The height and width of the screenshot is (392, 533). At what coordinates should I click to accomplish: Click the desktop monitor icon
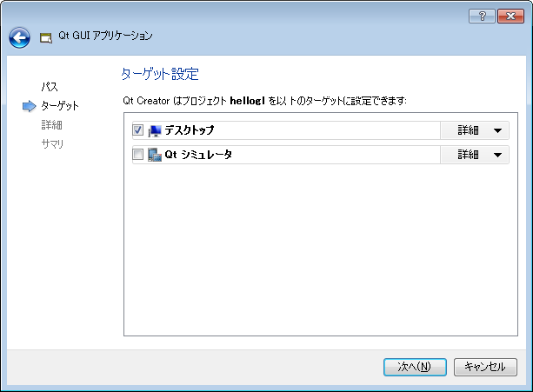coord(155,130)
